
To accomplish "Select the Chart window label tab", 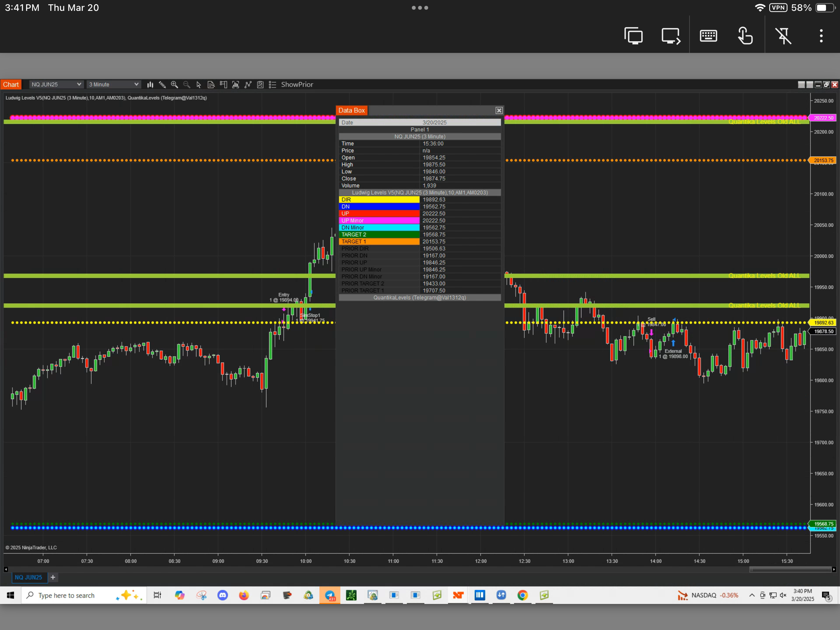I will click(11, 84).
